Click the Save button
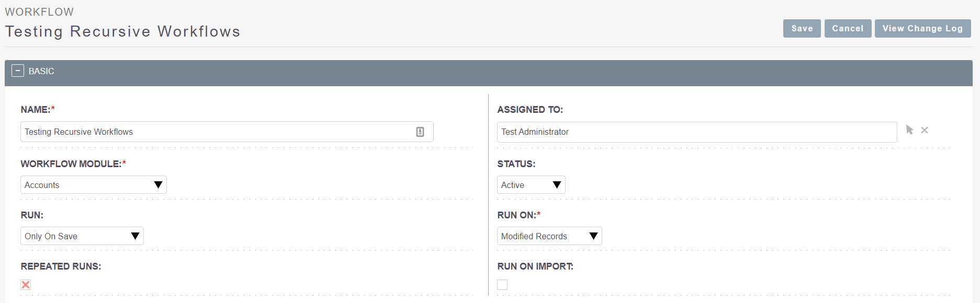 coord(802,29)
